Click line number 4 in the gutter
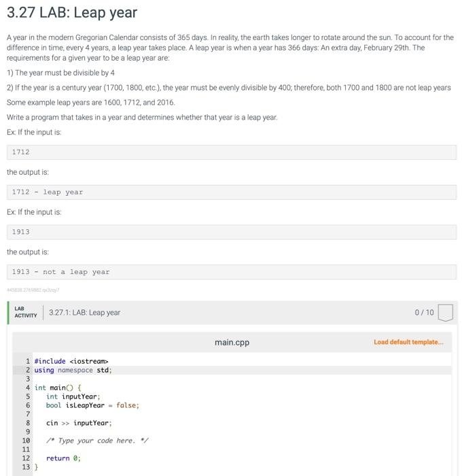This screenshot has height=476, width=464. pos(28,388)
